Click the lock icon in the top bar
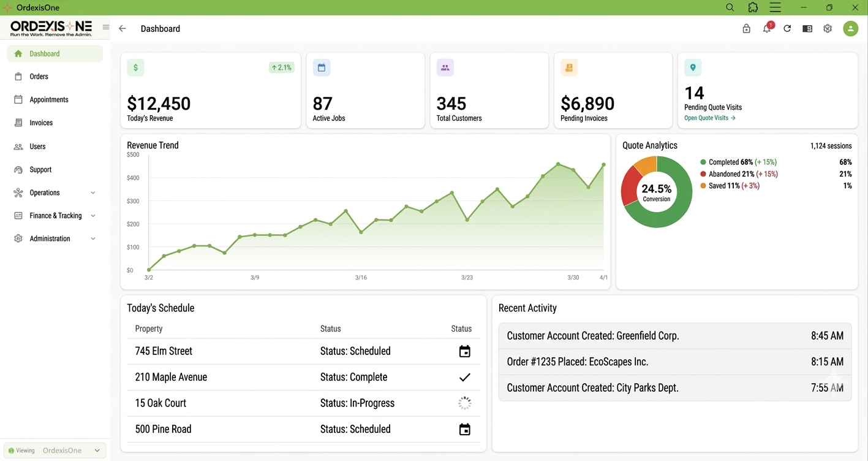 [746, 28]
